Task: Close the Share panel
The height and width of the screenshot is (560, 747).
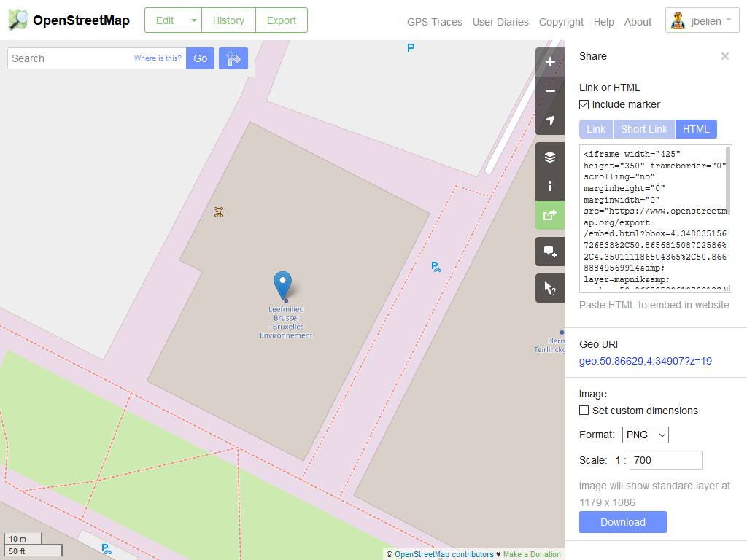Action: 725,56
